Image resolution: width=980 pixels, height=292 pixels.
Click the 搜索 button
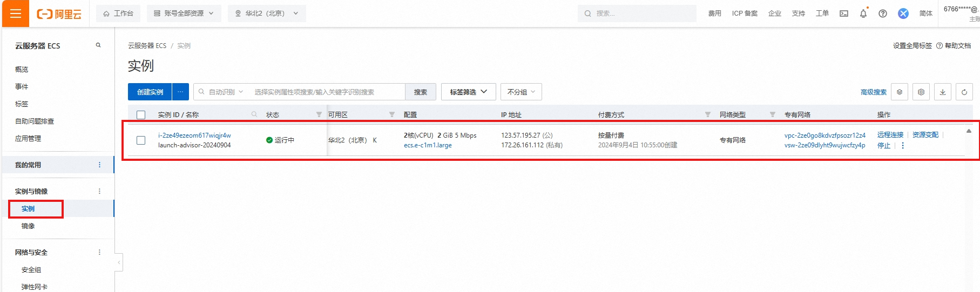click(421, 92)
